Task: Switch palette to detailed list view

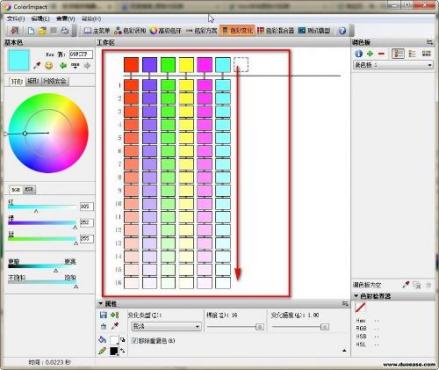Action: pos(398,53)
